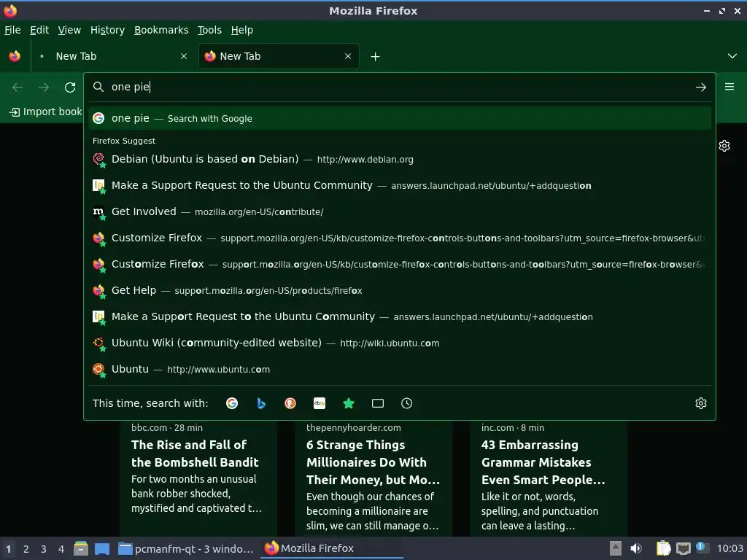Image resolution: width=747 pixels, height=560 pixels.
Task: Close the first New Tab
Action: [x=184, y=56]
